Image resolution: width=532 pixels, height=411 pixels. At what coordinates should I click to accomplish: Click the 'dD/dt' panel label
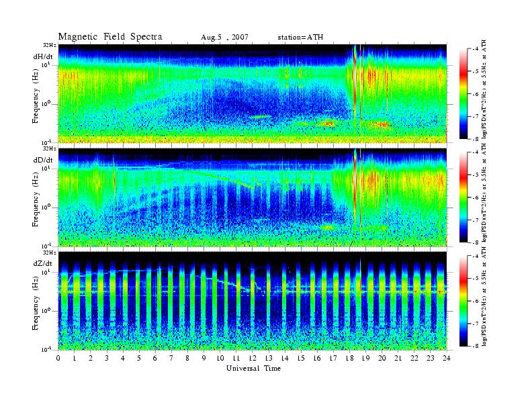pyautogui.click(x=43, y=160)
